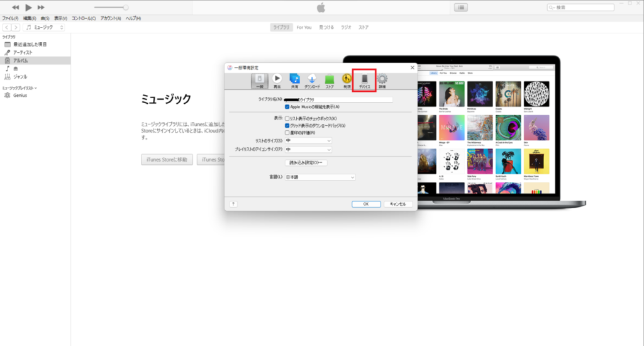Click the 読み込み設定 button
The image size is (644, 346).
pos(306,163)
